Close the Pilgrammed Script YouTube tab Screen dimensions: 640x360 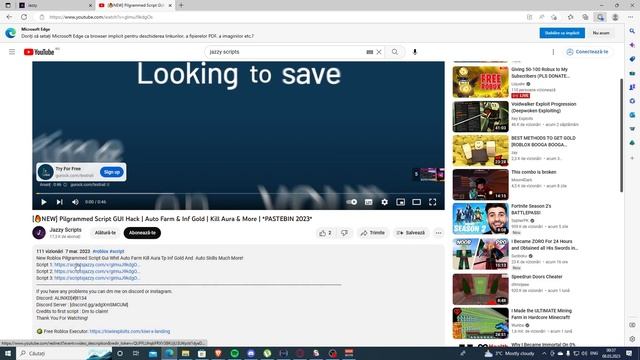[170, 5]
